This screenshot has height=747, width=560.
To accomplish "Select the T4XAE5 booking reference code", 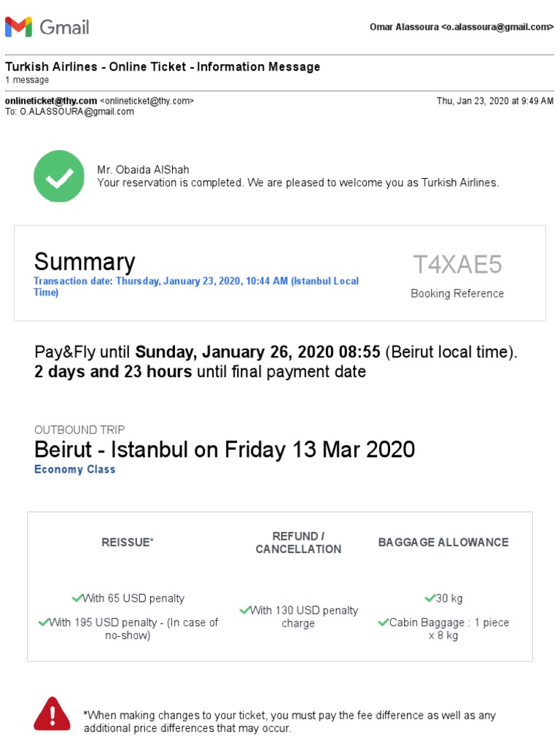I will [x=457, y=265].
